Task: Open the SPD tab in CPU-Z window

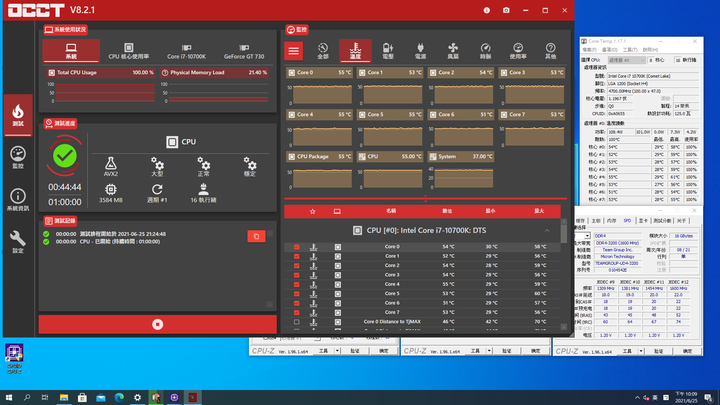Action: 627,221
